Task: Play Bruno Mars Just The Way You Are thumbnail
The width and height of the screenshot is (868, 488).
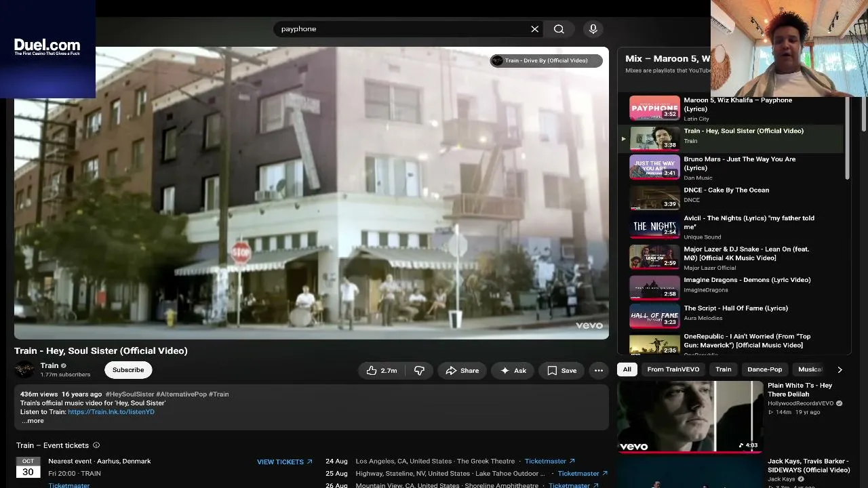Action: click(x=654, y=167)
